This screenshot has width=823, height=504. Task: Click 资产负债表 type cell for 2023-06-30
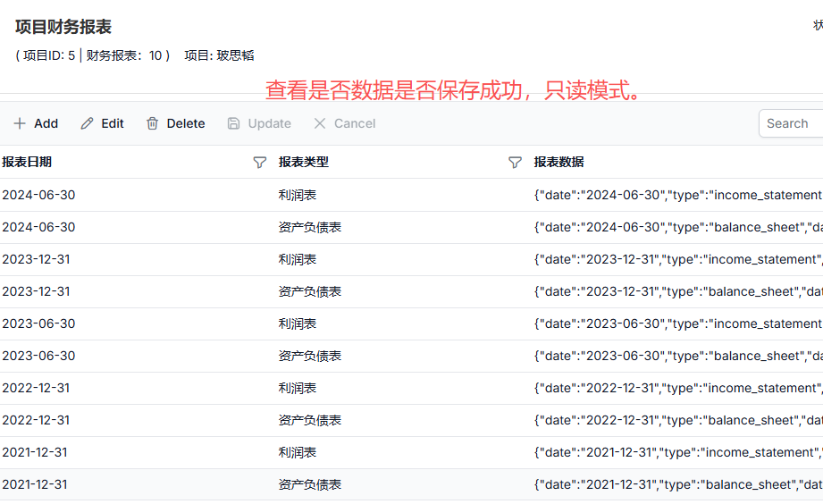pos(310,356)
